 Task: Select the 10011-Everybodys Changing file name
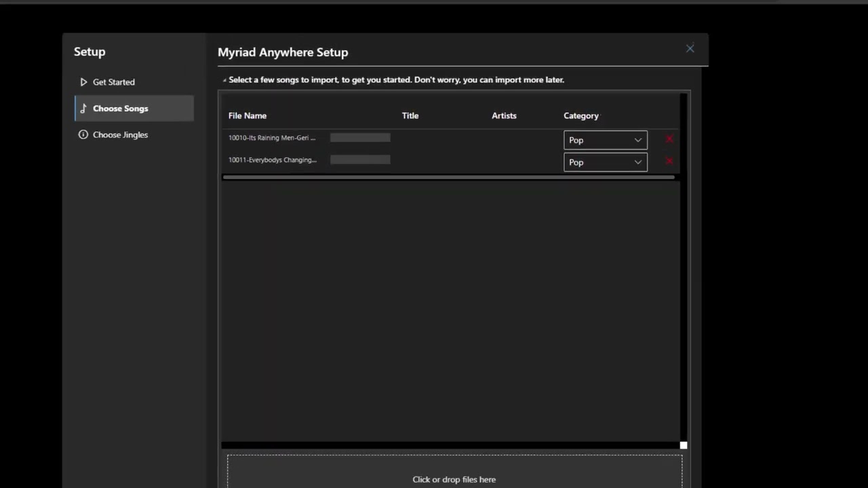coord(273,160)
